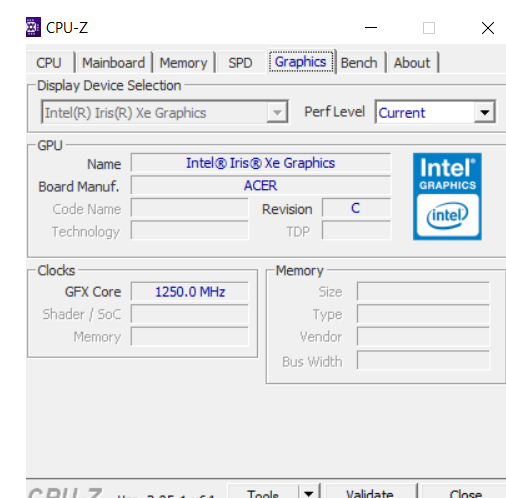Image resolution: width=506 pixels, height=498 pixels.
Task: Minimize the CPU-Z window
Action: point(371,28)
